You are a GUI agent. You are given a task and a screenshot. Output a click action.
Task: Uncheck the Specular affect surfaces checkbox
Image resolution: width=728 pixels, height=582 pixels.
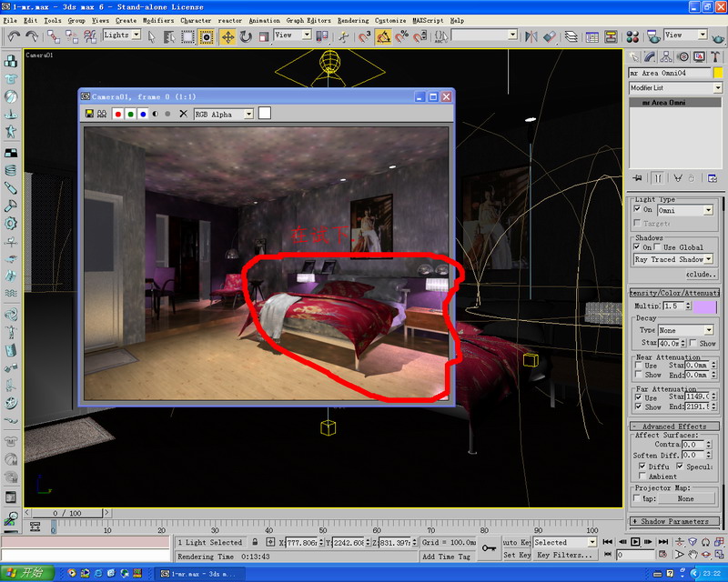tap(680, 466)
